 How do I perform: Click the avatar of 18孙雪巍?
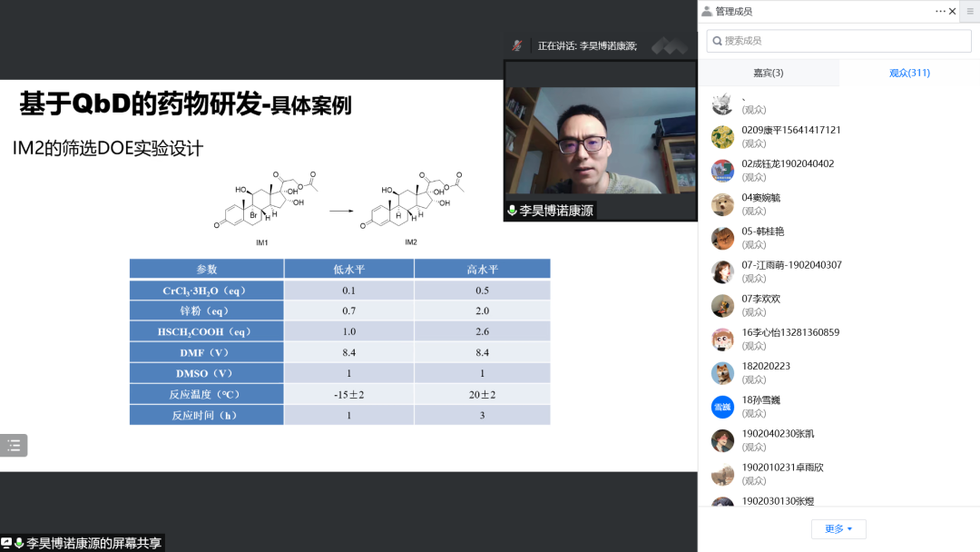pos(722,407)
